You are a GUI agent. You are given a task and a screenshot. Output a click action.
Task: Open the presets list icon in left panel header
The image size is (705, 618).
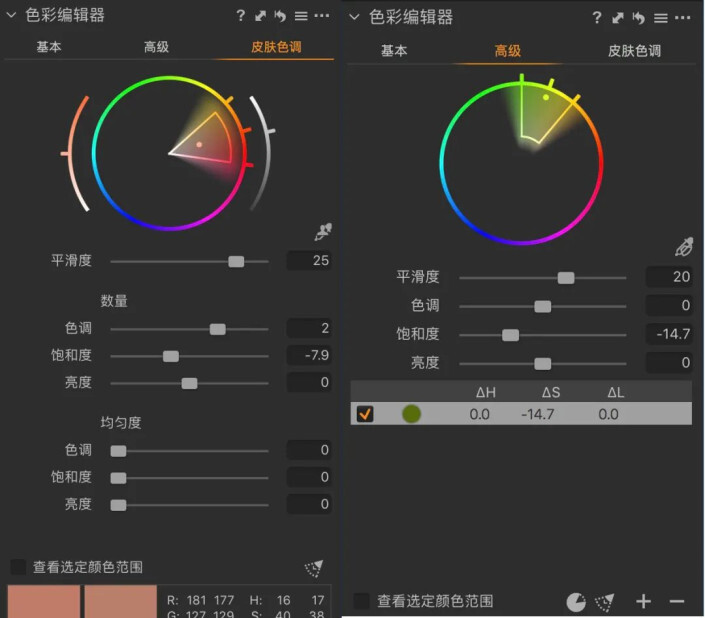click(x=300, y=16)
